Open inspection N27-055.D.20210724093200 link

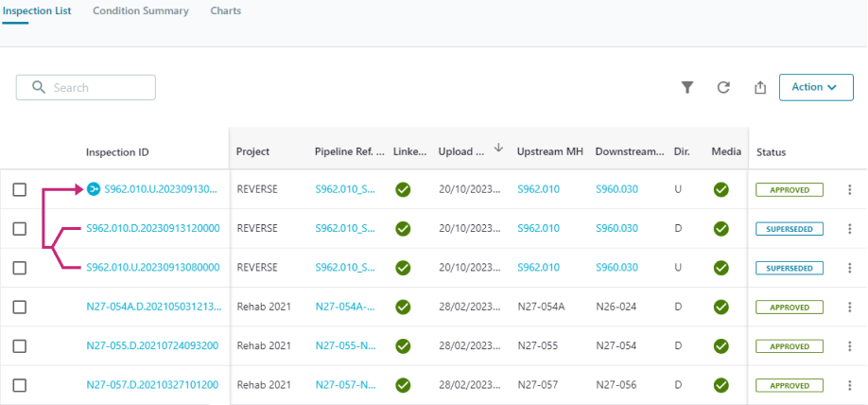point(152,346)
